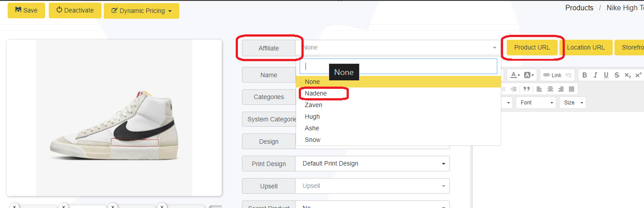Open the text background color picker
This screenshot has height=208, width=644.
pos(529,75)
